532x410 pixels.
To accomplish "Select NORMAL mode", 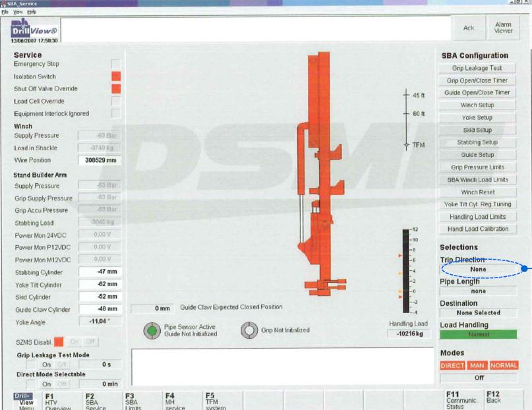I will point(504,365).
